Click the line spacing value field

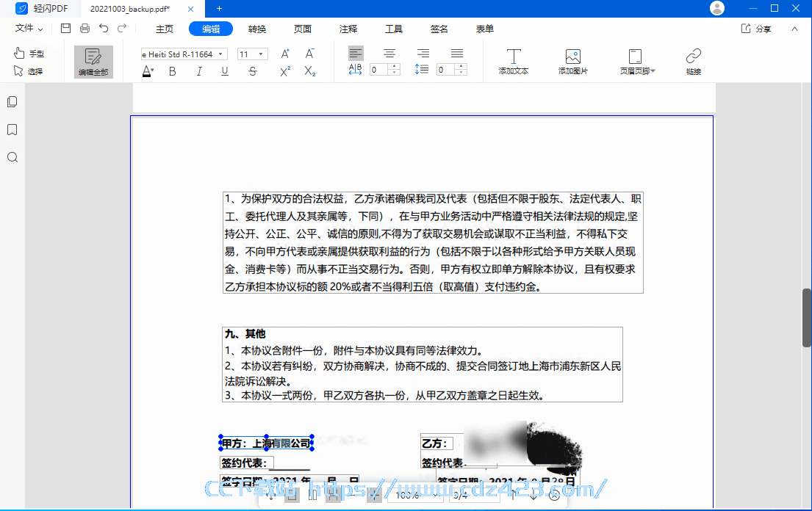(x=445, y=69)
